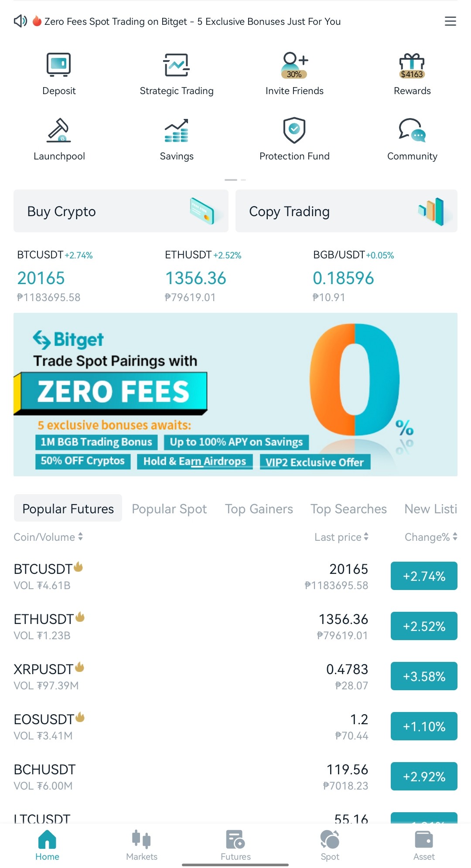The height and width of the screenshot is (868, 471).
Task: Open Launchpool hammer icon
Action: pyautogui.click(x=59, y=130)
